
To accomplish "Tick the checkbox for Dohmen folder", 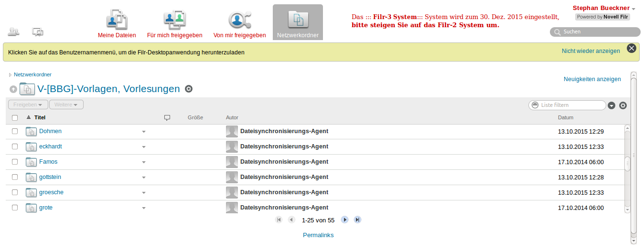I will [15, 131].
